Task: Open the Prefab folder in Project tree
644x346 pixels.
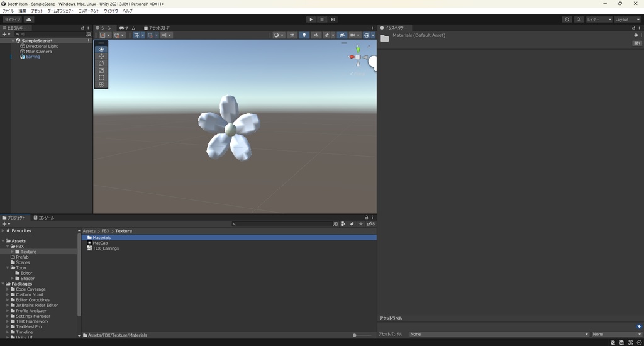Action: point(22,257)
